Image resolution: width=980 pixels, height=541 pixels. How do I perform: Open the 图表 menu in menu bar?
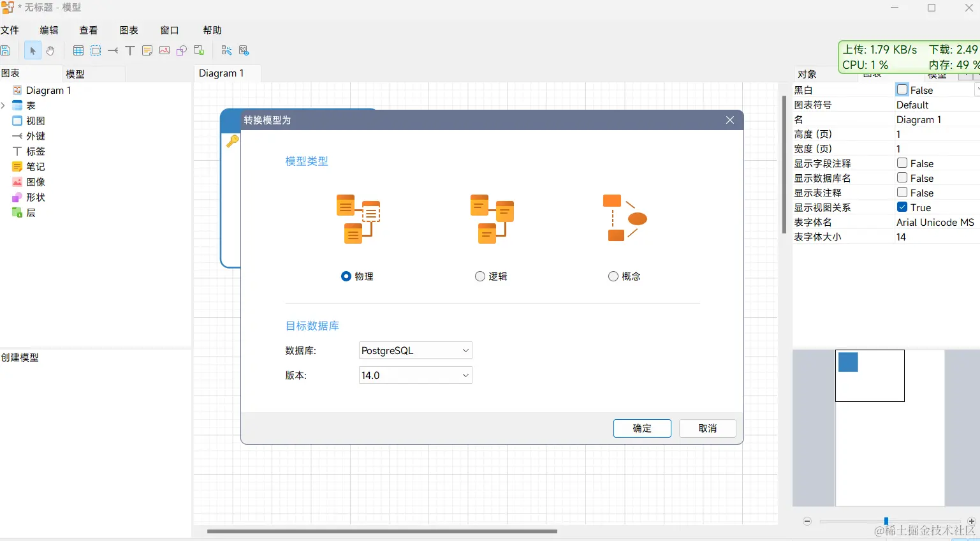point(129,30)
